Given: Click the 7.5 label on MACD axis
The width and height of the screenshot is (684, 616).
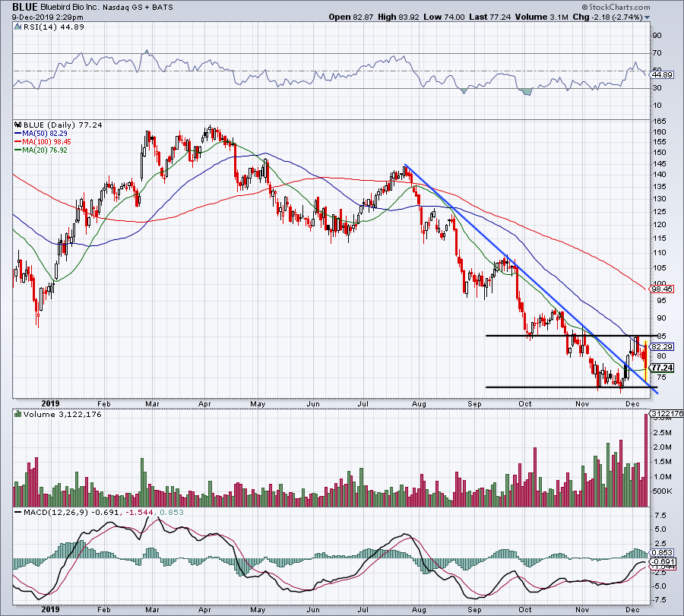Looking at the screenshot, I should (660, 516).
